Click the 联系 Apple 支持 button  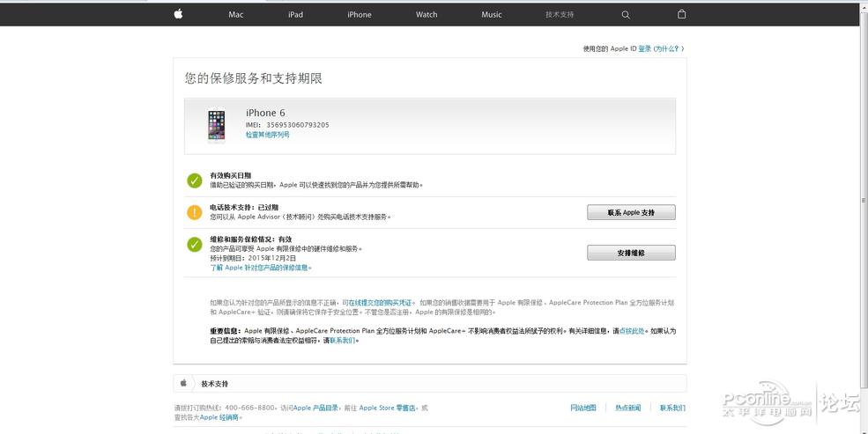point(631,212)
